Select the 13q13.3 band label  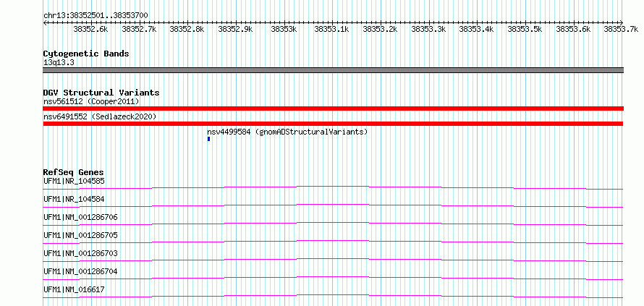tap(59, 63)
